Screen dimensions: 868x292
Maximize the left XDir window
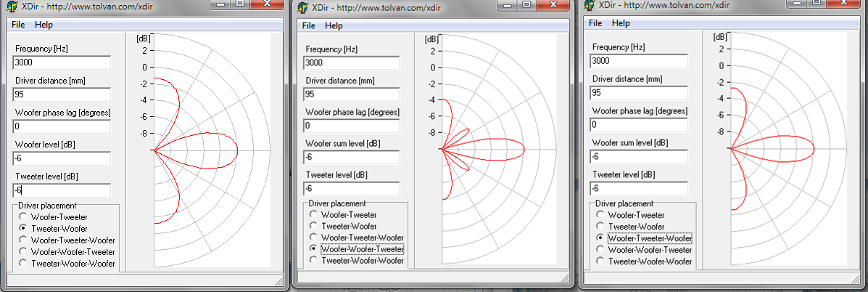point(239,4)
